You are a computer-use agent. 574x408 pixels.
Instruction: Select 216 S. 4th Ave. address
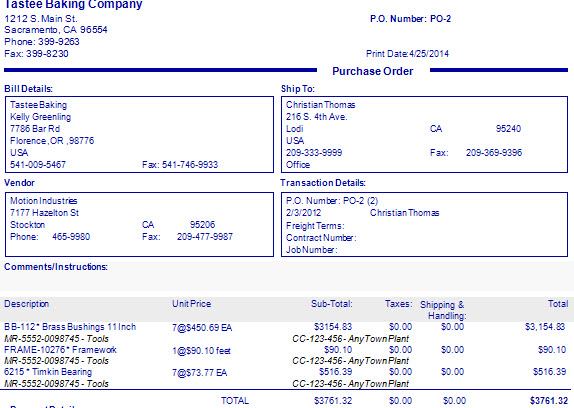click(316, 117)
